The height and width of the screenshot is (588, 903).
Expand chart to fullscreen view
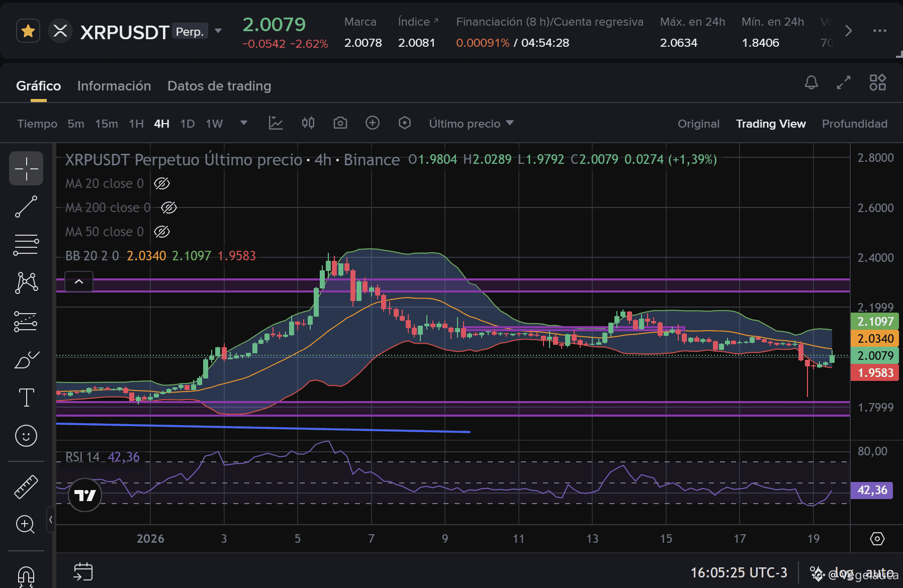844,82
